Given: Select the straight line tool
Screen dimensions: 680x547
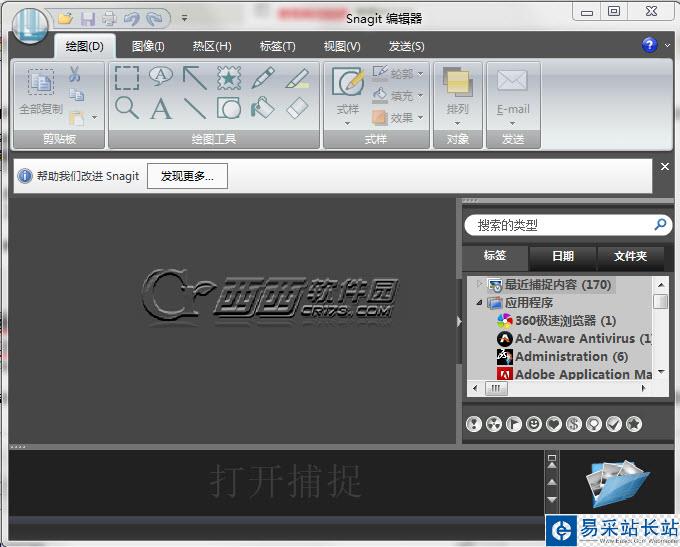Looking at the screenshot, I should (195, 108).
